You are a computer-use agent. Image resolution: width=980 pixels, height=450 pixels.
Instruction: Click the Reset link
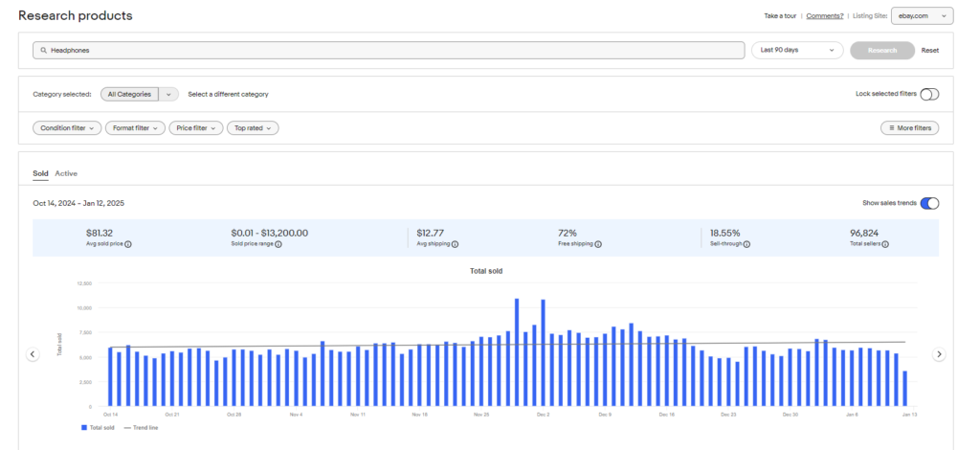pos(930,51)
